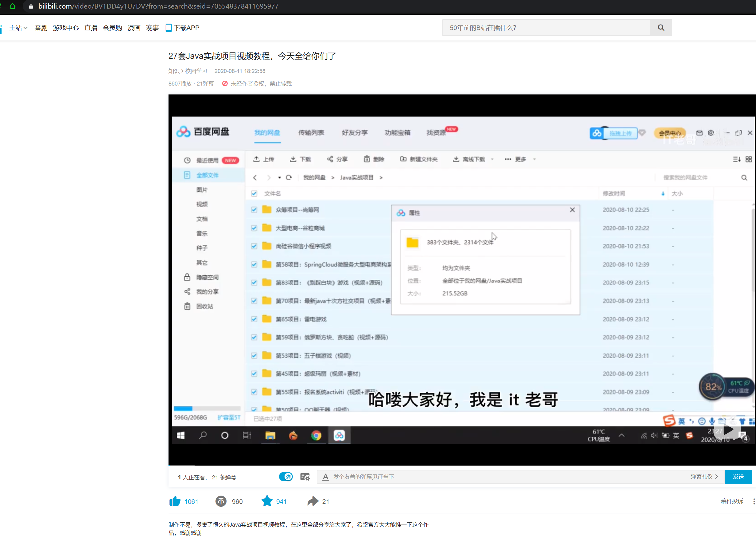Open navigation history dropdown triangle in Netdisk
This screenshot has height=541, width=756.
click(x=279, y=178)
